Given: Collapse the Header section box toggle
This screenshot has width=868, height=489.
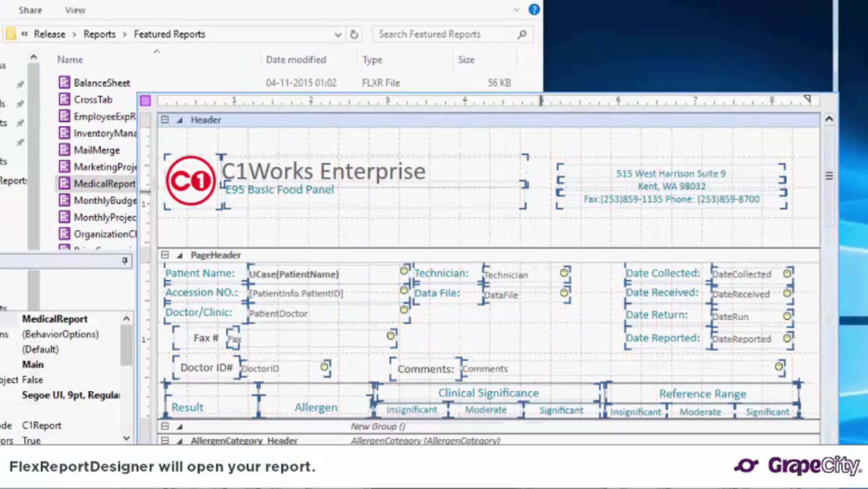Looking at the screenshot, I should [165, 120].
